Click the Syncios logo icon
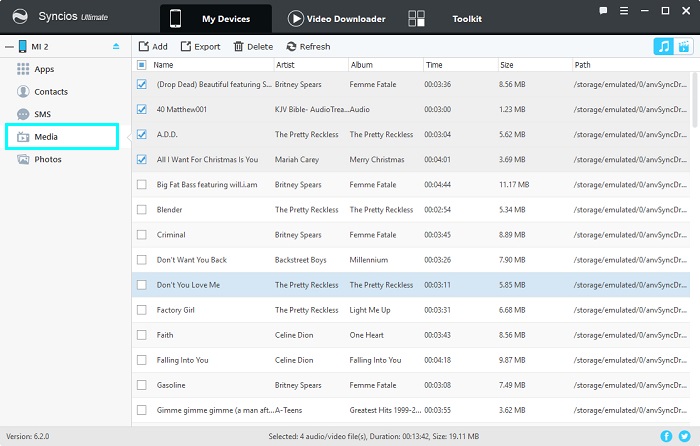Screen dimensions: 700x446 click(x=20, y=17)
